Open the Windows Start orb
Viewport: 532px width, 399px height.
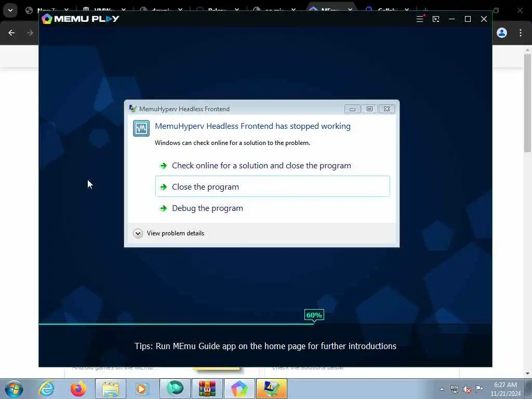click(x=14, y=389)
